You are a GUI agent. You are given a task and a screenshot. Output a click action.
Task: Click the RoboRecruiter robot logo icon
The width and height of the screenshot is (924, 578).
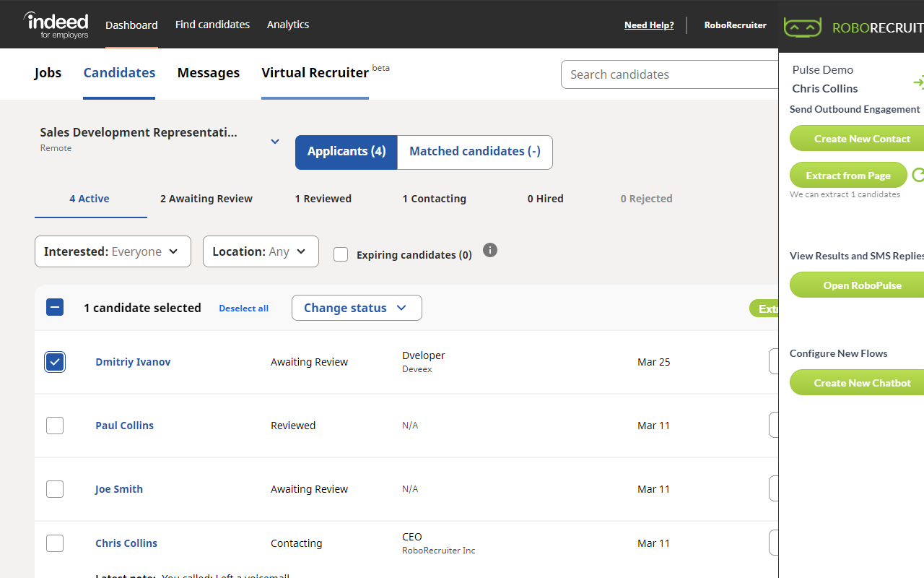803,27
